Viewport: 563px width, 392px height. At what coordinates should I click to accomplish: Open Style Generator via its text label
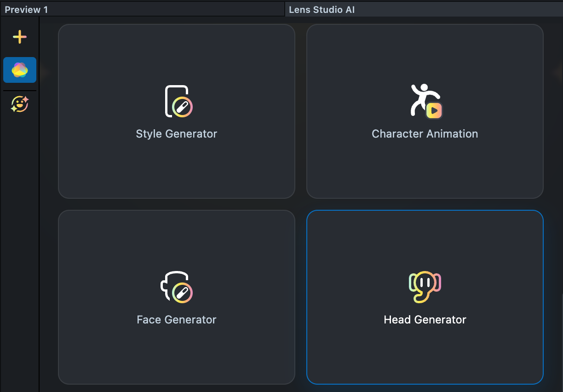coord(176,134)
